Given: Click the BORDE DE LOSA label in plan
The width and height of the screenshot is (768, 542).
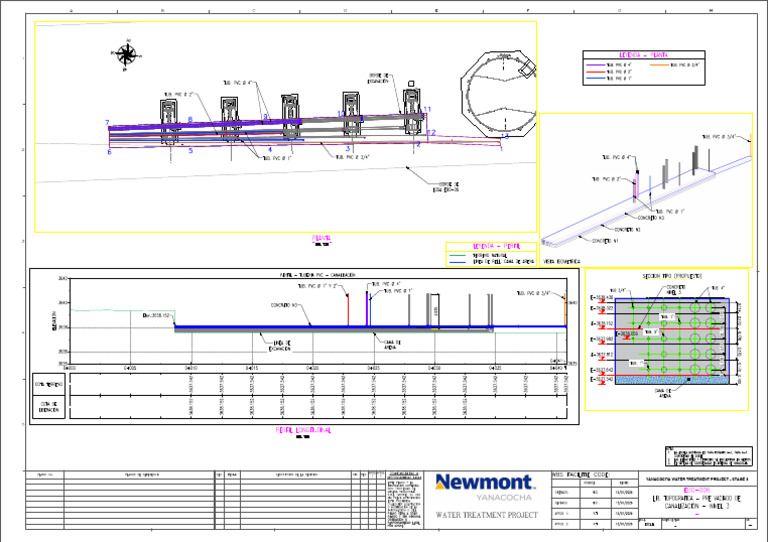Looking at the screenshot, I should pos(446,187).
